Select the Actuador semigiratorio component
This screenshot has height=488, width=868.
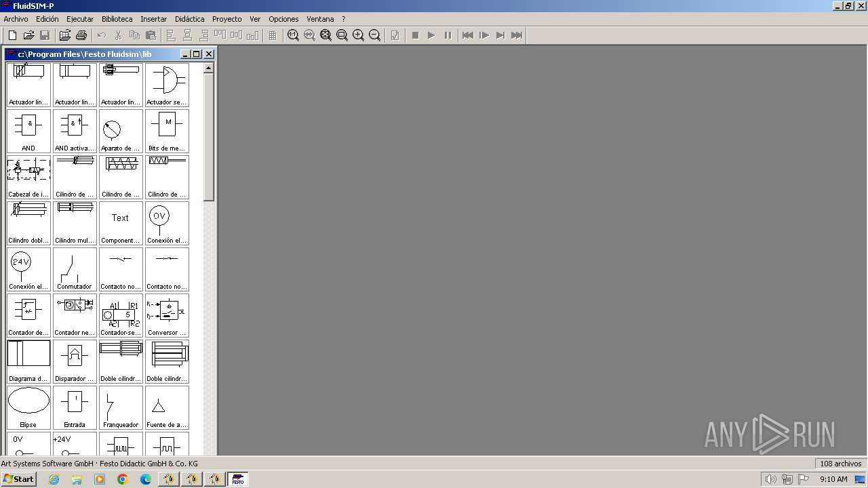pyautogui.click(x=167, y=85)
